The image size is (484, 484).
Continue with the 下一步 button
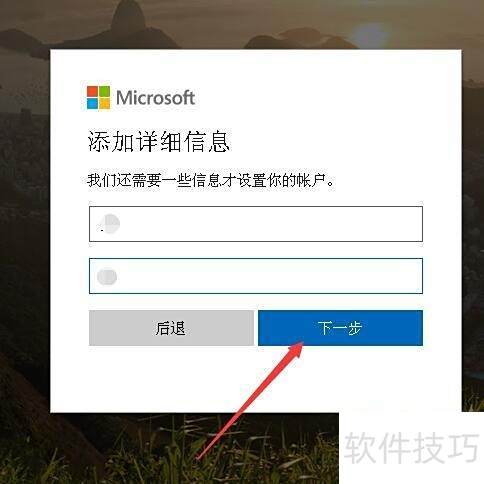tap(340, 328)
